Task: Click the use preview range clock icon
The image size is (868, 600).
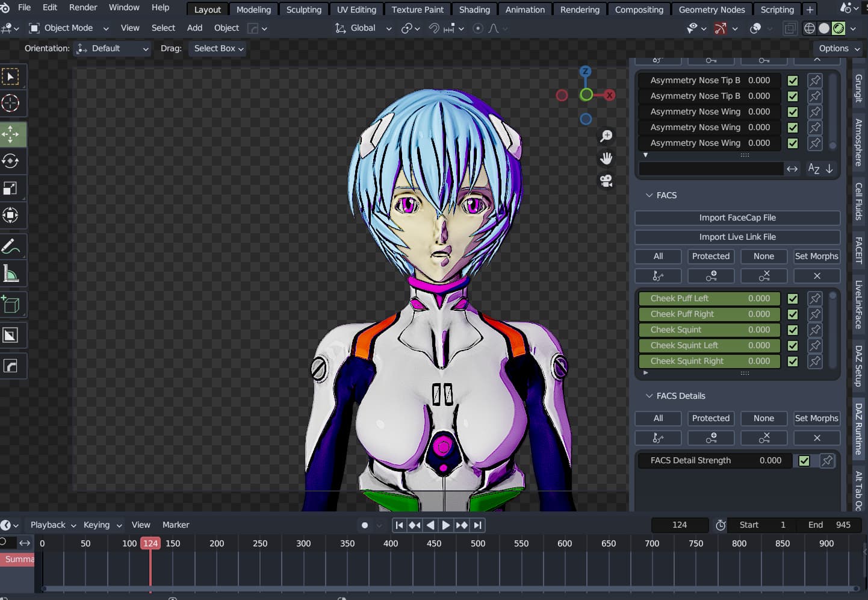Action: pos(721,525)
